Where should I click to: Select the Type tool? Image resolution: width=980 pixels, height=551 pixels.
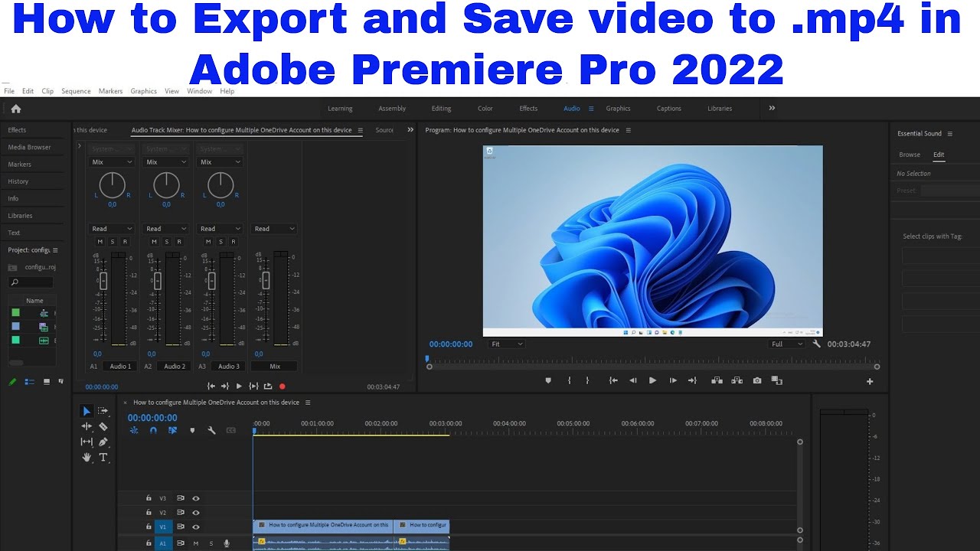[103, 457]
